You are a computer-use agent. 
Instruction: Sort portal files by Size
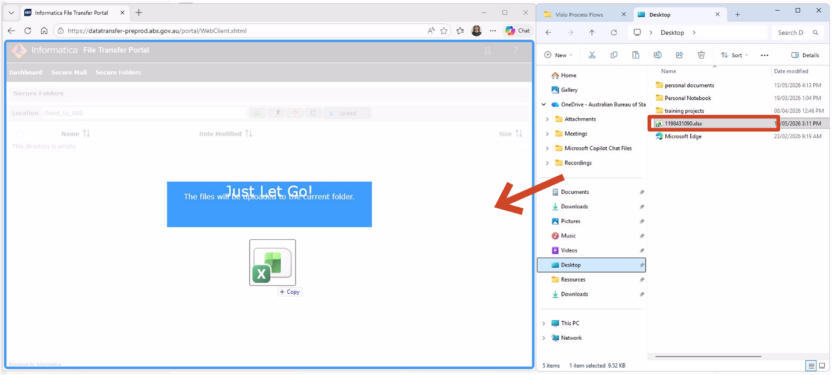(x=510, y=134)
